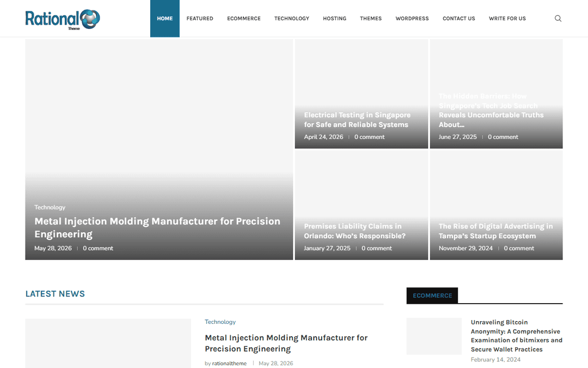This screenshot has height=368, width=588.
Task: Open the ECOMMERCE menu item in navigation
Action: pos(244,19)
